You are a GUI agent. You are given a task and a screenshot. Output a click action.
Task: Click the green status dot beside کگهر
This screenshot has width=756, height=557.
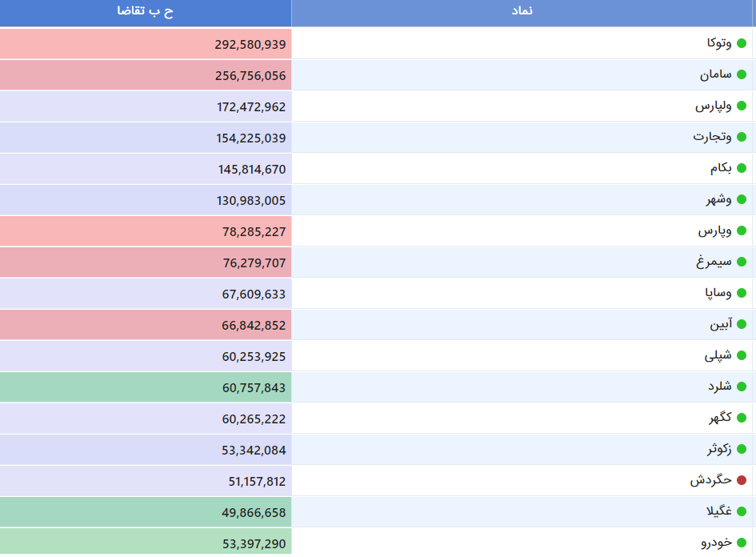(x=742, y=418)
